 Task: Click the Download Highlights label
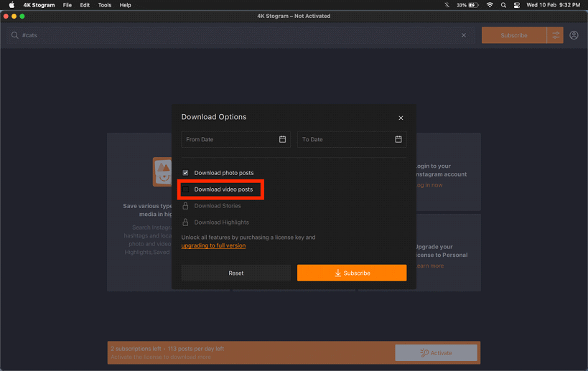point(221,222)
